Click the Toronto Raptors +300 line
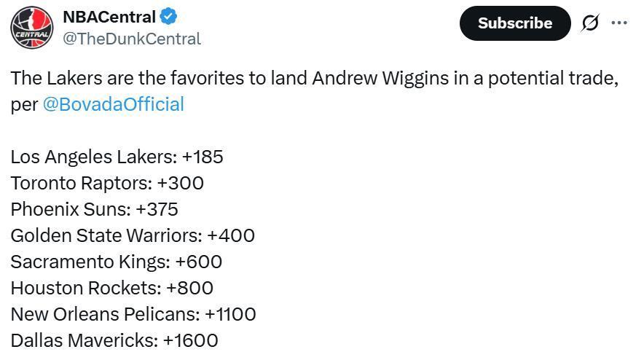 coord(107,183)
